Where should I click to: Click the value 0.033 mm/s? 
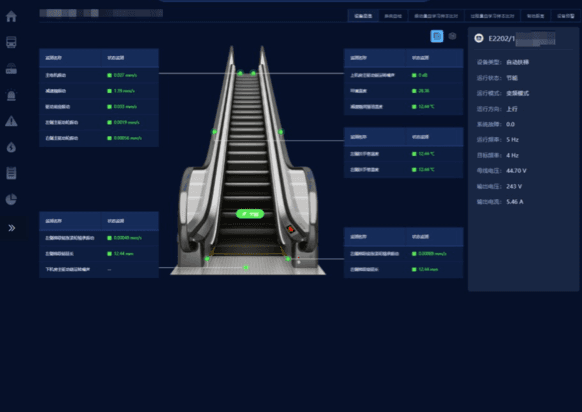tap(125, 107)
